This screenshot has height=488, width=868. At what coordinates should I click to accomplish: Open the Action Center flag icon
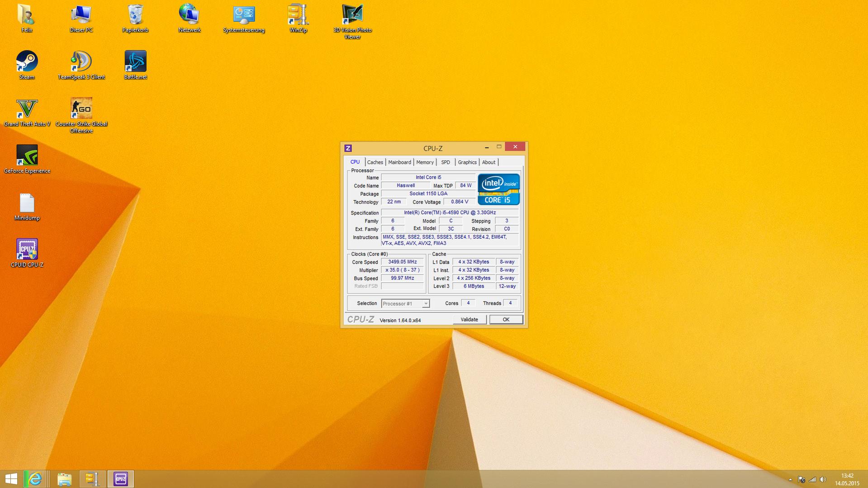coord(801,479)
